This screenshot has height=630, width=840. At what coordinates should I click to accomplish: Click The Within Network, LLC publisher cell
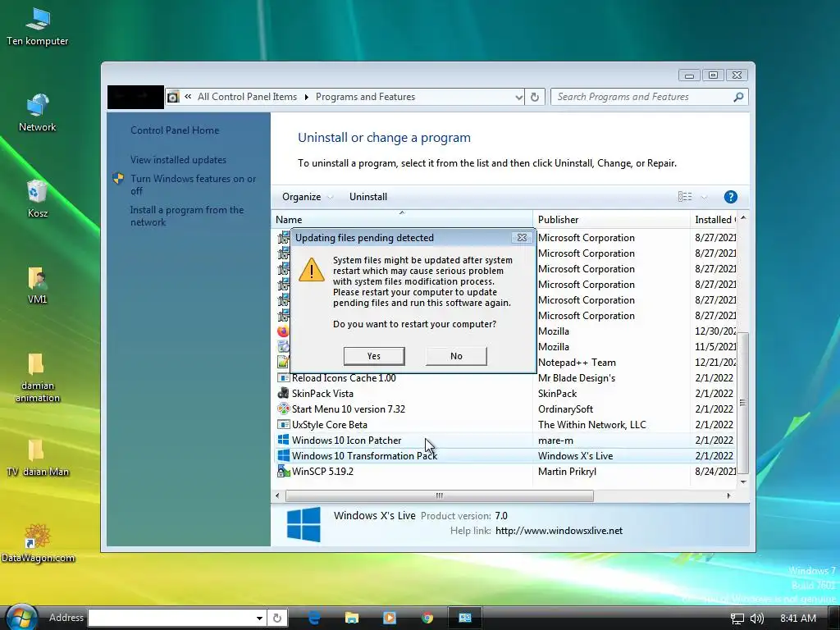(x=592, y=424)
